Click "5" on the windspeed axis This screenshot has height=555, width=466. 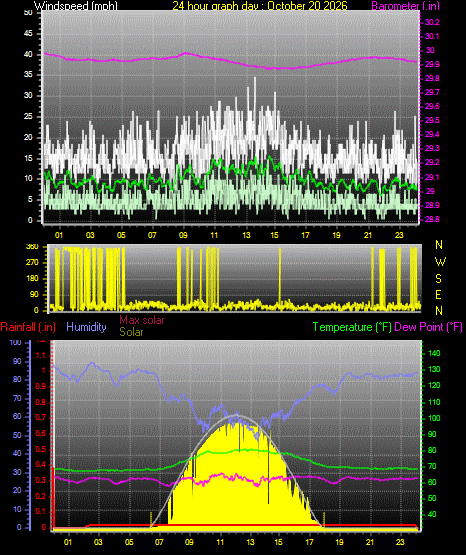[30, 200]
